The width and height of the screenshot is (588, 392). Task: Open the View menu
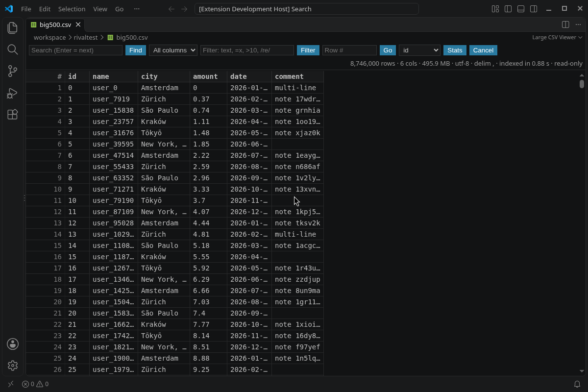[x=100, y=9]
